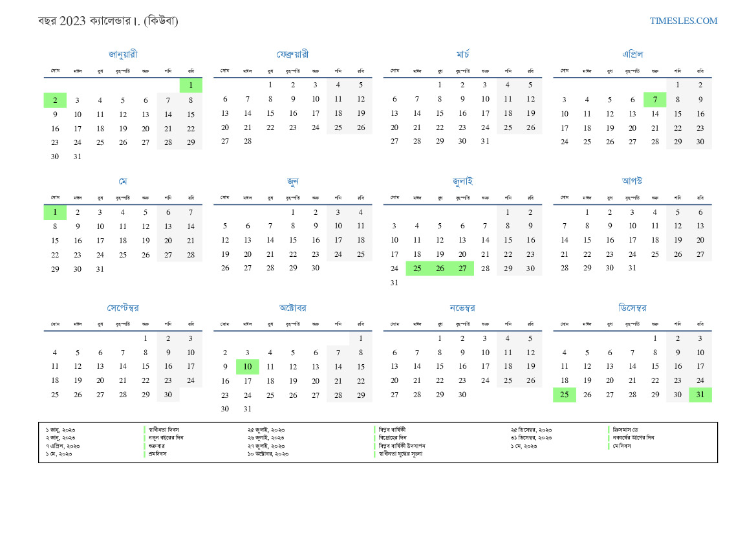The width and height of the screenshot is (756, 535).
Task: Click legend date '২৬ জুলাই, ২০২৩'
Action: pos(266,438)
